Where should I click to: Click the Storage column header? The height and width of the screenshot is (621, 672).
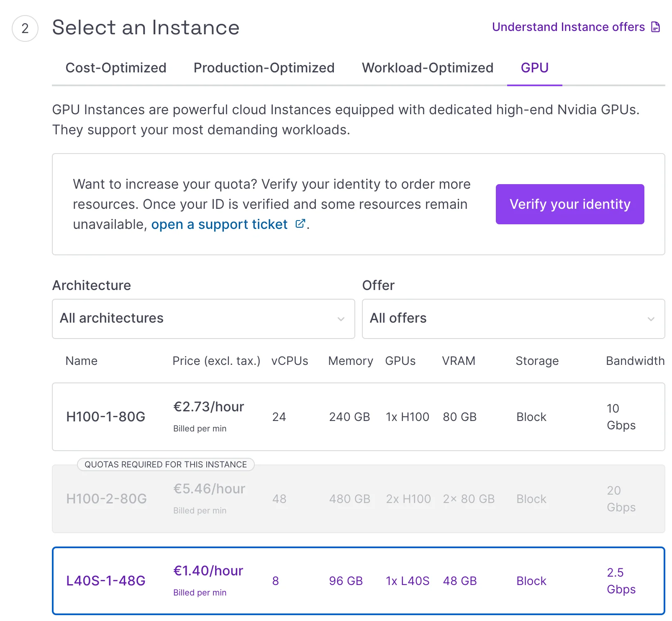[537, 361]
